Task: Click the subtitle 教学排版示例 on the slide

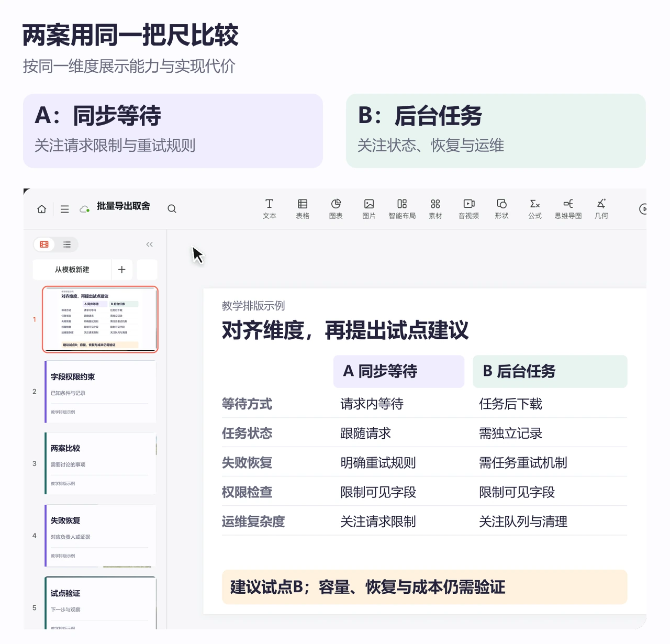Action: [x=253, y=306]
